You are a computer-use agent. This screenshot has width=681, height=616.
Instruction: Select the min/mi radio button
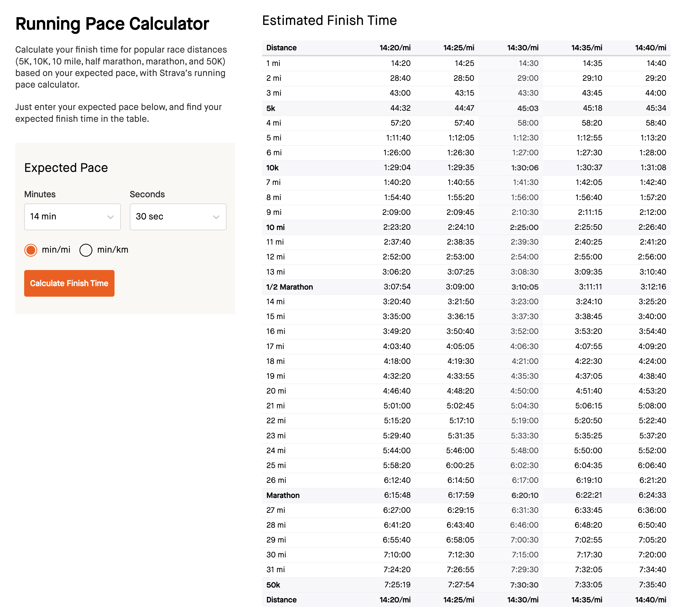point(31,250)
